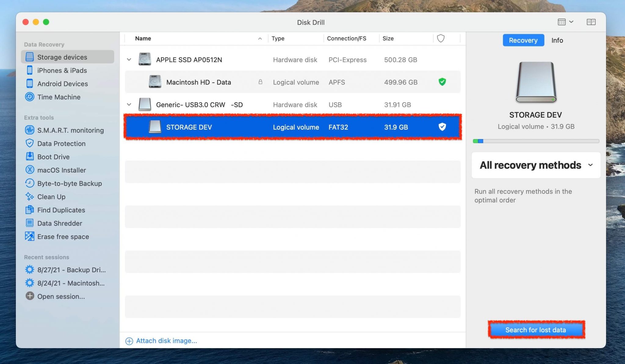
Task: Toggle the side panel book icon
Action: point(591,22)
